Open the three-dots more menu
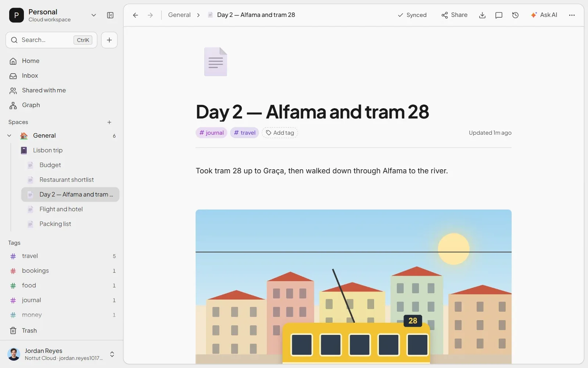588x368 pixels. pyautogui.click(x=572, y=15)
